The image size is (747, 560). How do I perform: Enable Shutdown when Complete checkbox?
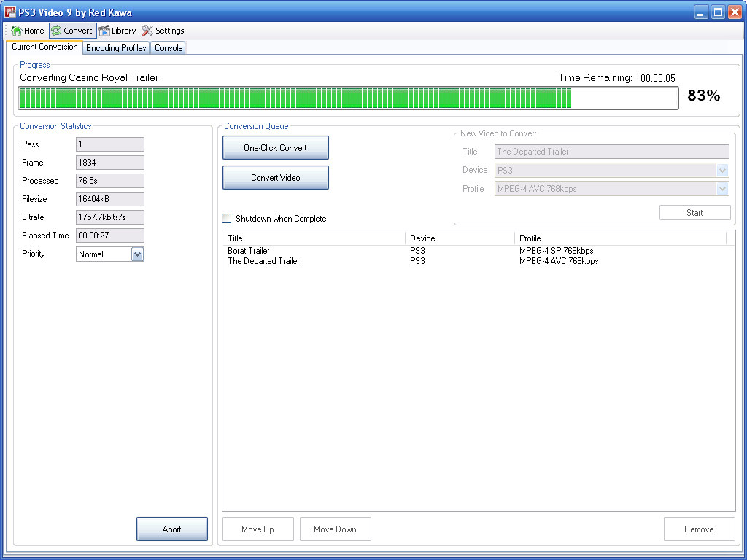(227, 219)
